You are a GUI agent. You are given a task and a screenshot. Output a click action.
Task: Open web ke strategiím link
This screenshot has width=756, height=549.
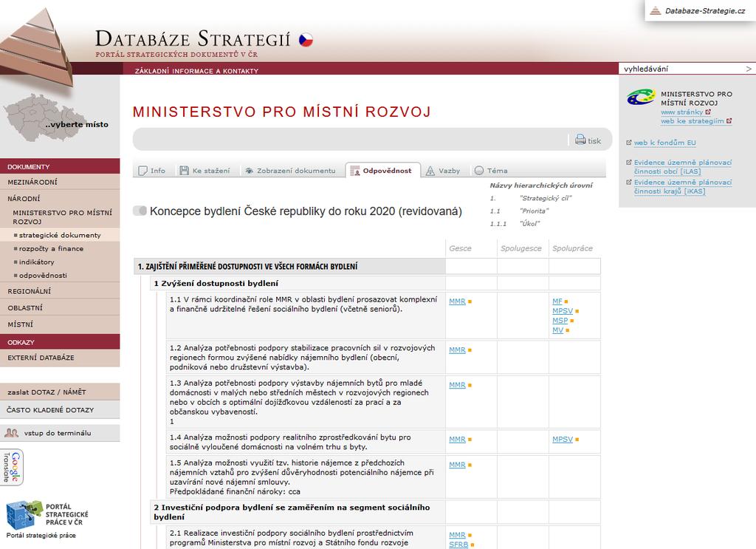click(693, 121)
